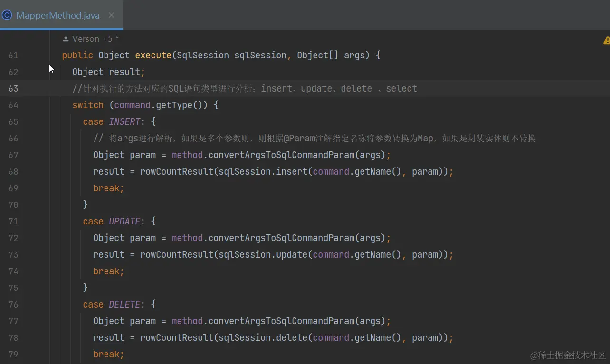Click the Object[] args parameter on line 61
The image size is (610, 364).
(x=331, y=56)
